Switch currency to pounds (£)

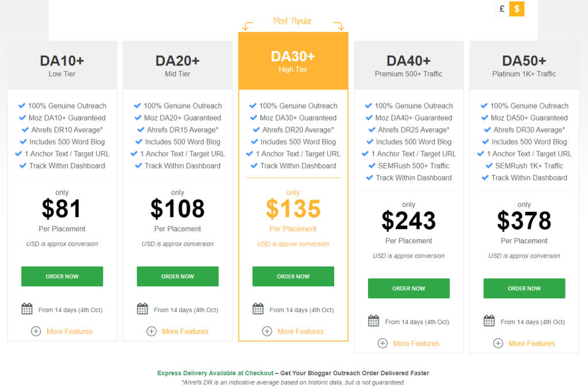tap(502, 9)
